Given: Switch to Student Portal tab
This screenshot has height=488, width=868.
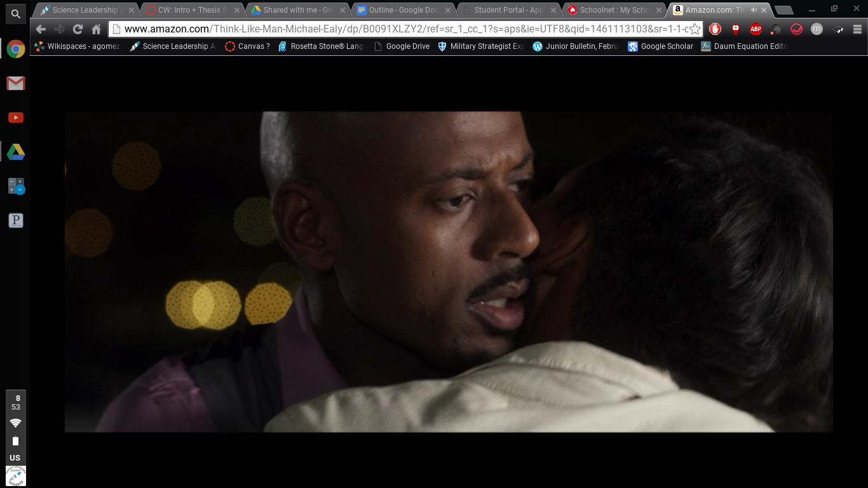Looking at the screenshot, I should coord(508,10).
